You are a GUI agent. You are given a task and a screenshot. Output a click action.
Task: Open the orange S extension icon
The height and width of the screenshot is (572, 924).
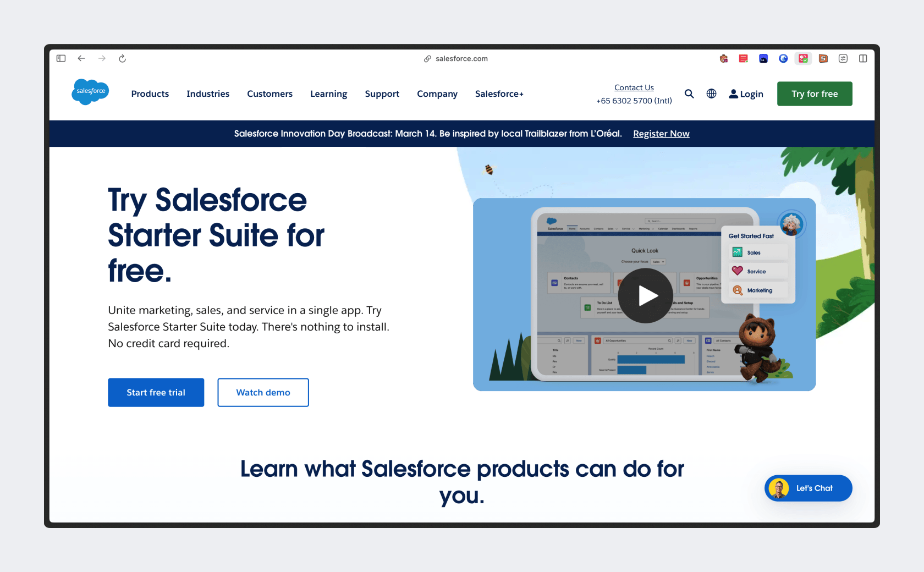[823, 58]
